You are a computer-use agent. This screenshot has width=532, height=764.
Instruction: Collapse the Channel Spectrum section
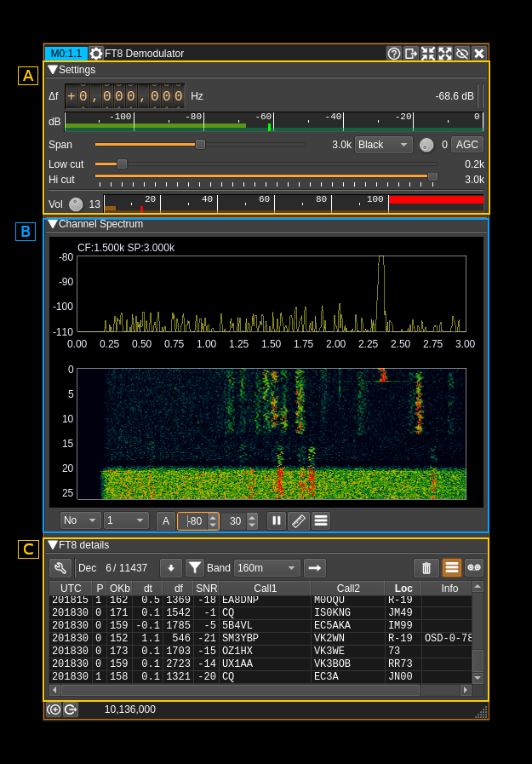(53, 224)
